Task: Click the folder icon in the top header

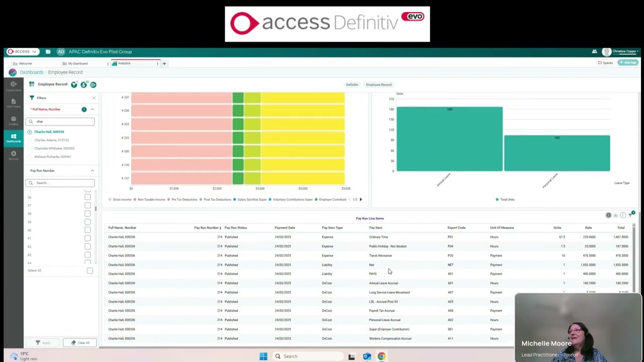Action: point(48,52)
